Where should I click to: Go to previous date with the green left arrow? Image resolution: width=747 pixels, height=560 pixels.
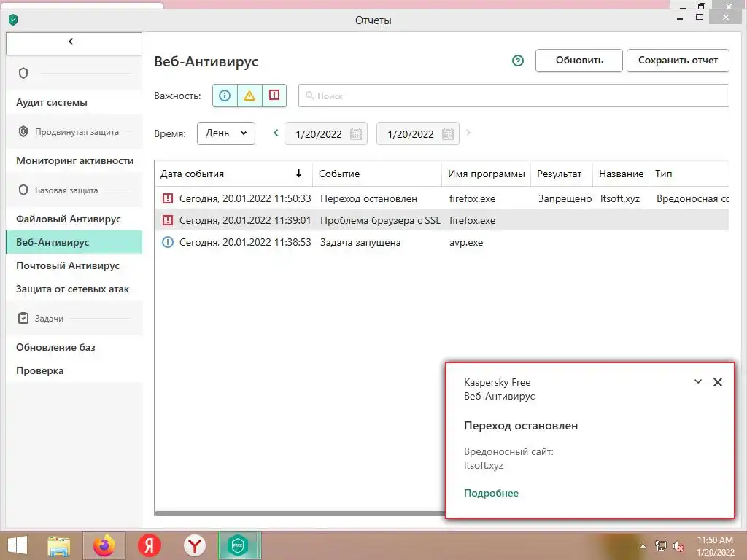[275, 133]
